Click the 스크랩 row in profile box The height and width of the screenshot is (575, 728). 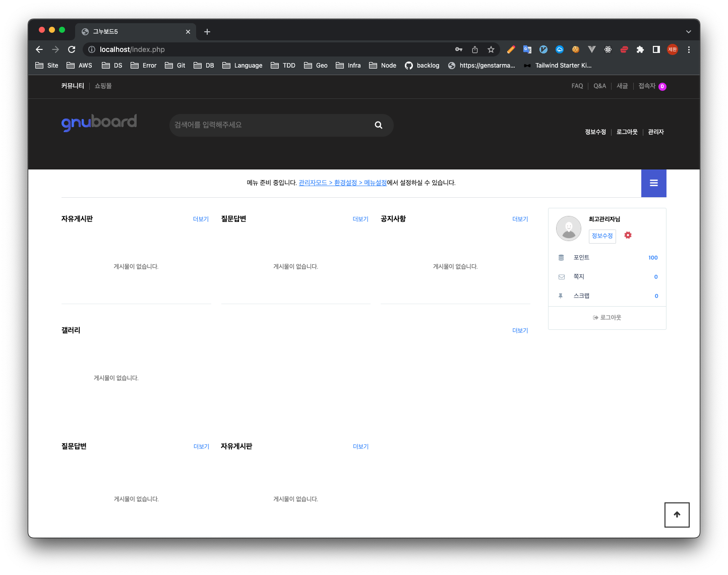[608, 296]
